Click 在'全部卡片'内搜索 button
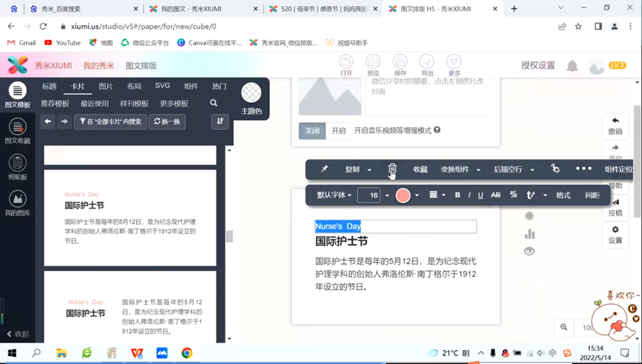 [x=110, y=121]
